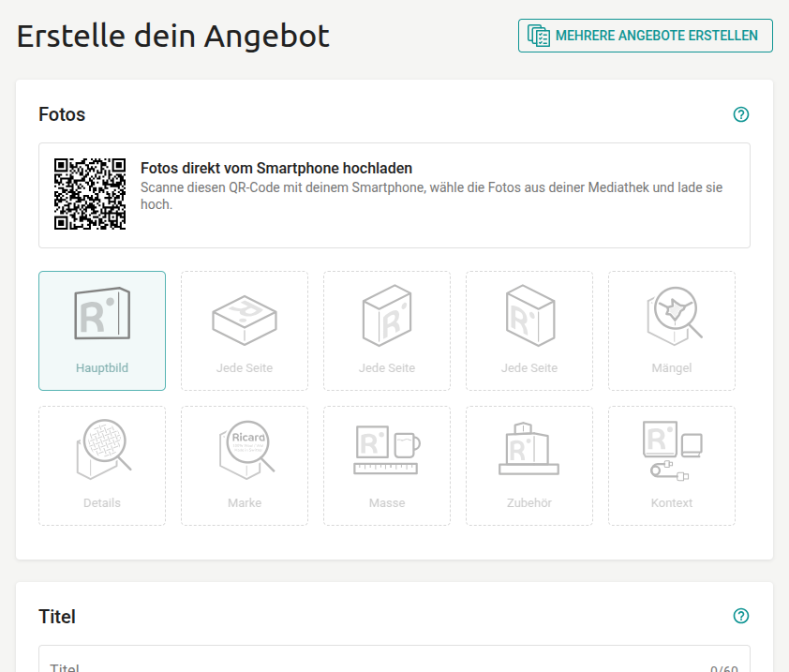Select the Mängel photo slot

pyautogui.click(x=672, y=331)
